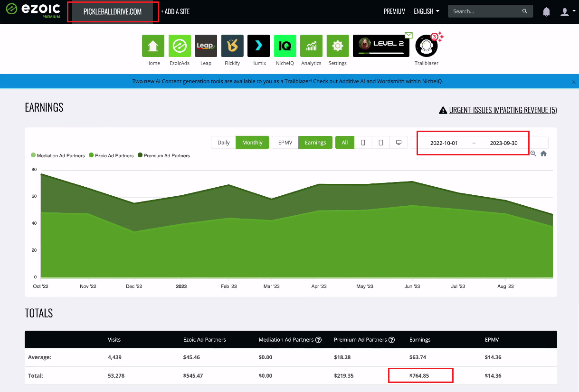Click the Oct '22 axis label

point(40,287)
